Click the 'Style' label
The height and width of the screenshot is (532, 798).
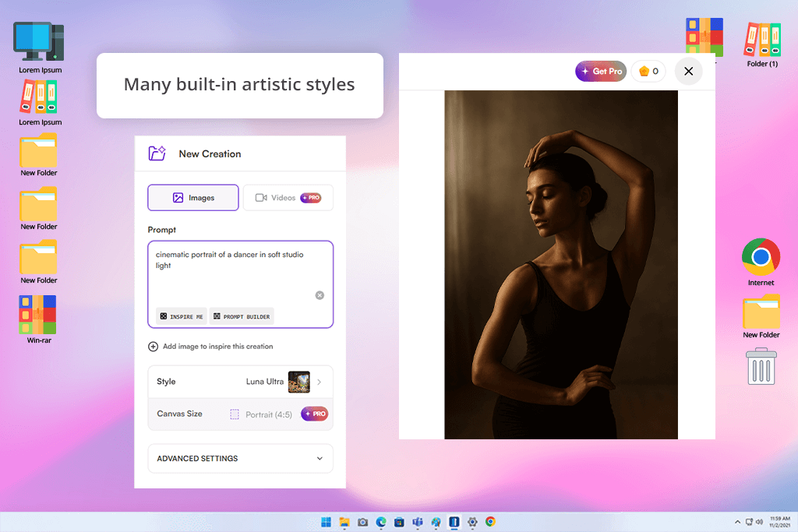166,382
